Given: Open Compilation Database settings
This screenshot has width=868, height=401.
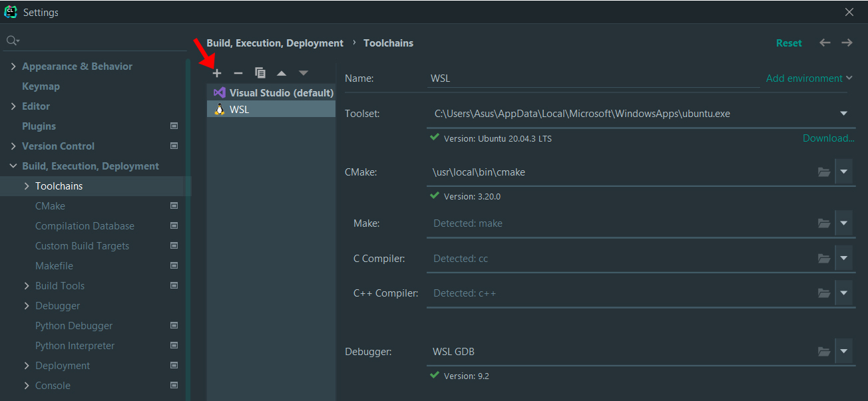Looking at the screenshot, I should point(85,225).
